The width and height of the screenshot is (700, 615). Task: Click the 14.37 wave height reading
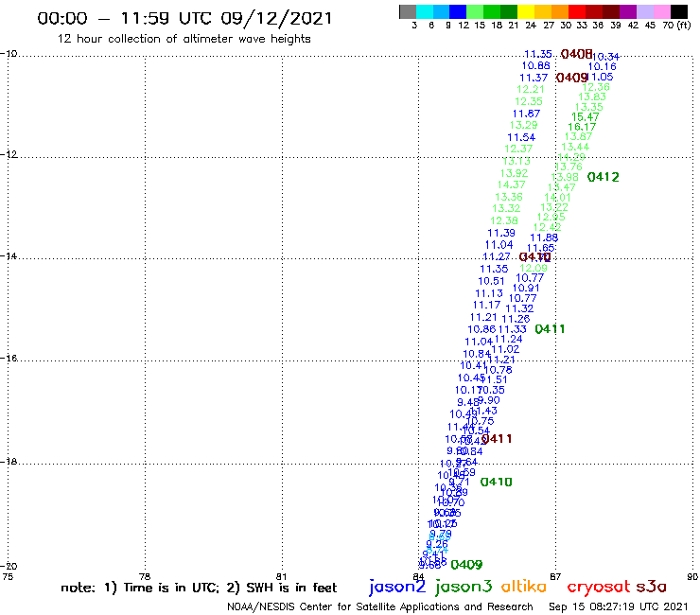(511, 184)
